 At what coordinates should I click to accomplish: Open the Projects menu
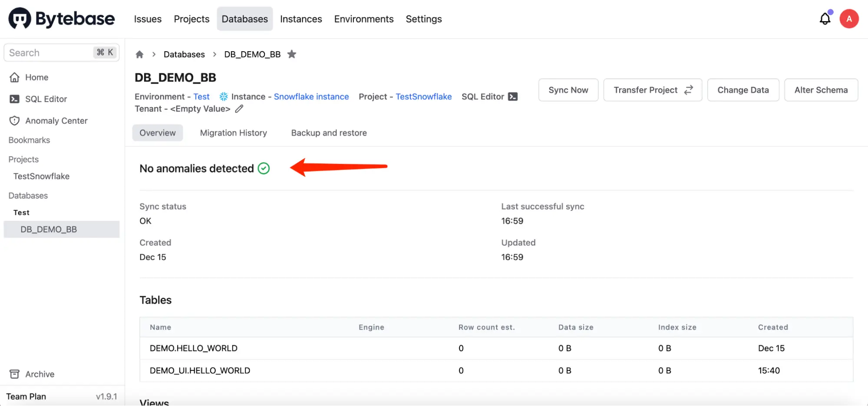tap(191, 19)
